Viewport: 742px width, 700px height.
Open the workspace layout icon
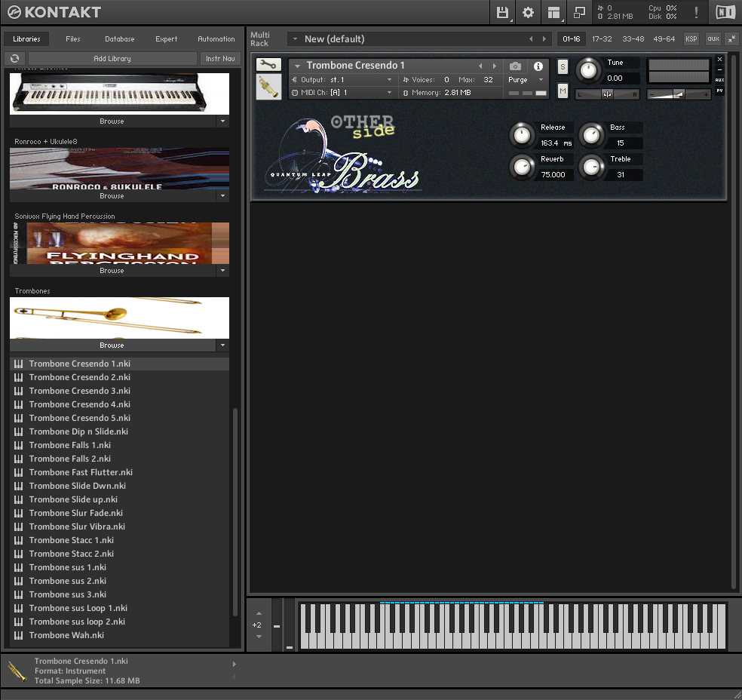(553, 12)
